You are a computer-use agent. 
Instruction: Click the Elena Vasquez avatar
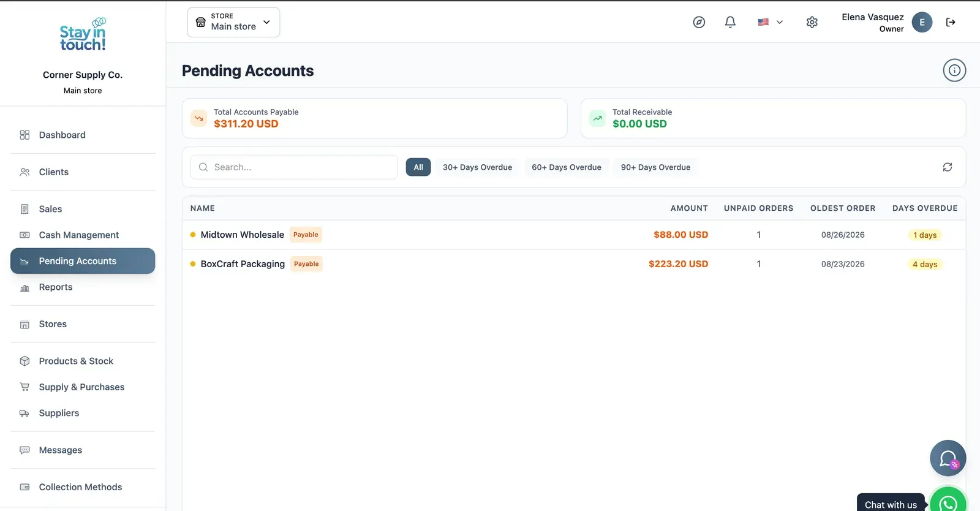922,22
